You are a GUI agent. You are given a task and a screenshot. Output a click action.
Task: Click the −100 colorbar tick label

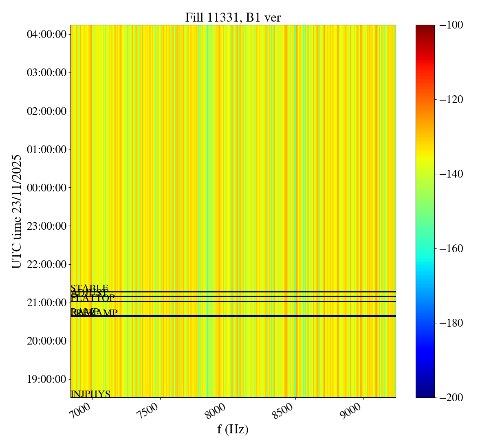[x=452, y=25]
